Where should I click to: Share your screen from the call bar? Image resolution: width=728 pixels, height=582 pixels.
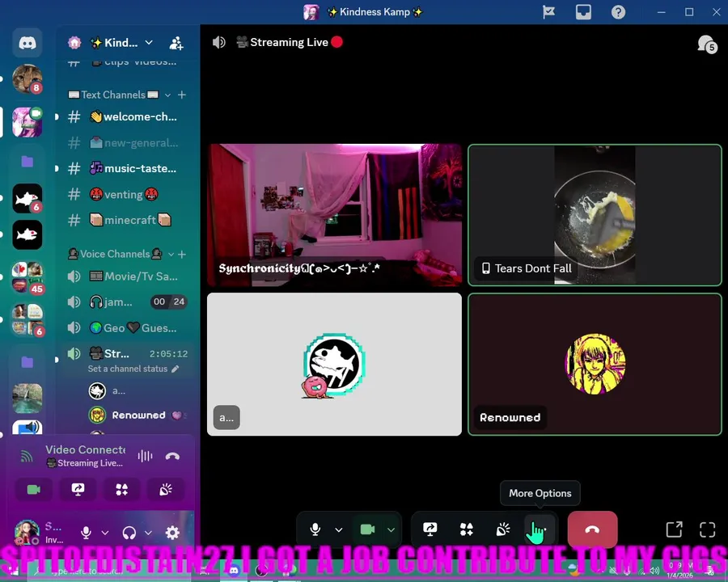point(430,529)
